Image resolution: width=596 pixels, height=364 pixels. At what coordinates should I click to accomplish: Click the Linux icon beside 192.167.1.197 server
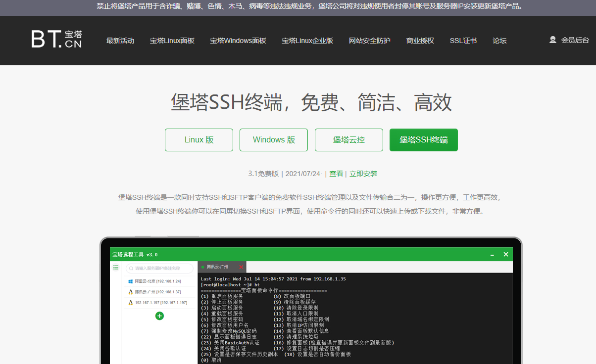click(x=130, y=303)
